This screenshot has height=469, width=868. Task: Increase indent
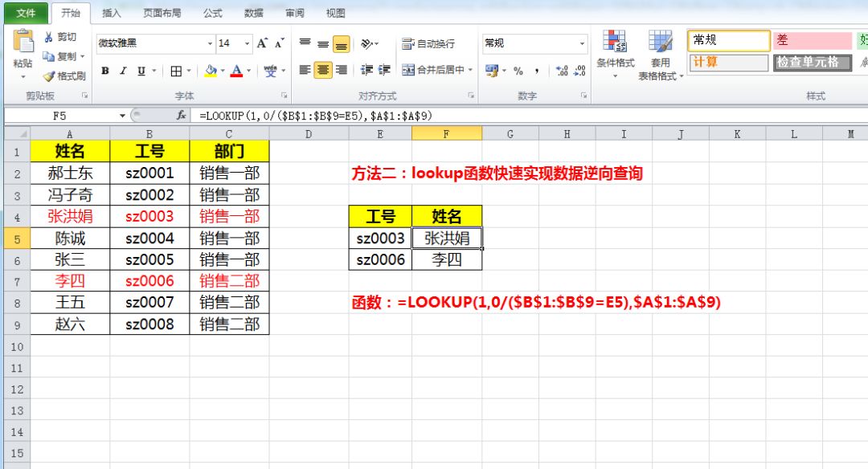(x=384, y=70)
